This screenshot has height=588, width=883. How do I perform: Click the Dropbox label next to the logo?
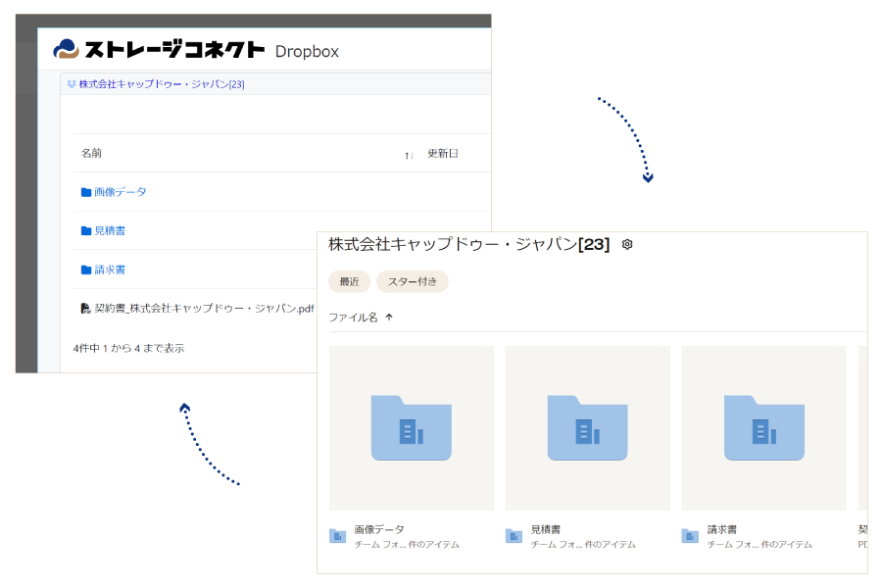click(307, 52)
